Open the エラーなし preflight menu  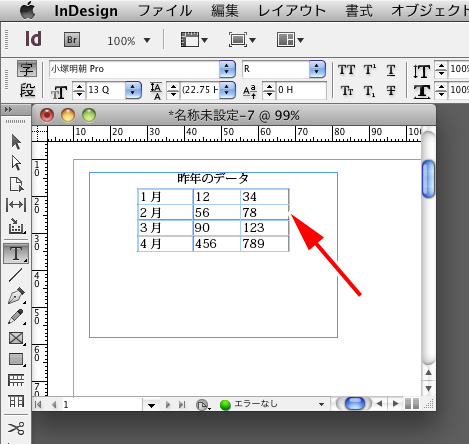click(321, 404)
